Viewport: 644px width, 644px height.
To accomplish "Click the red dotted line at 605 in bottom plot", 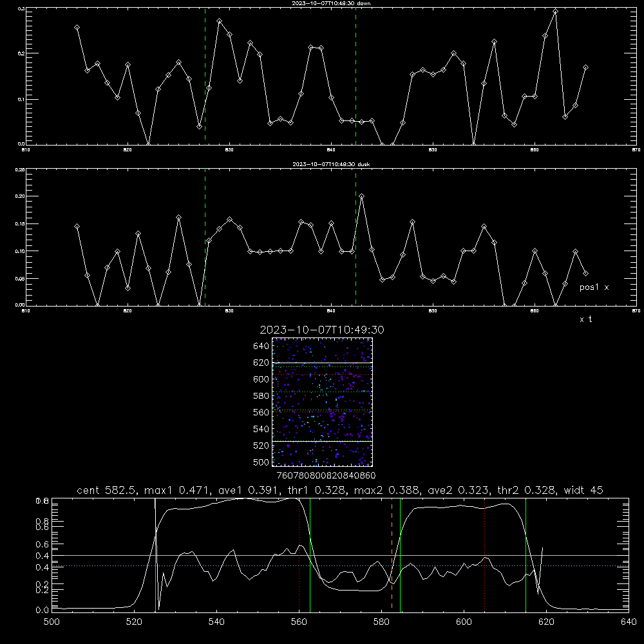I will (485, 555).
